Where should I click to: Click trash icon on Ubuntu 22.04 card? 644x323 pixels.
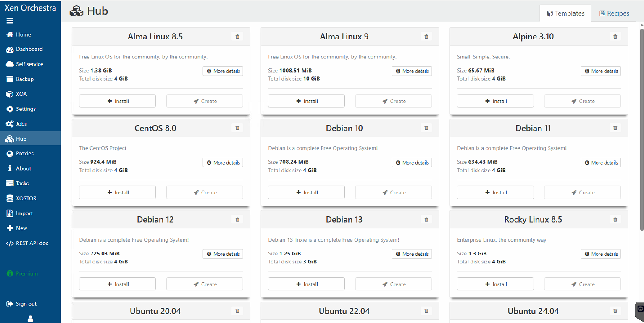click(x=426, y=311)
